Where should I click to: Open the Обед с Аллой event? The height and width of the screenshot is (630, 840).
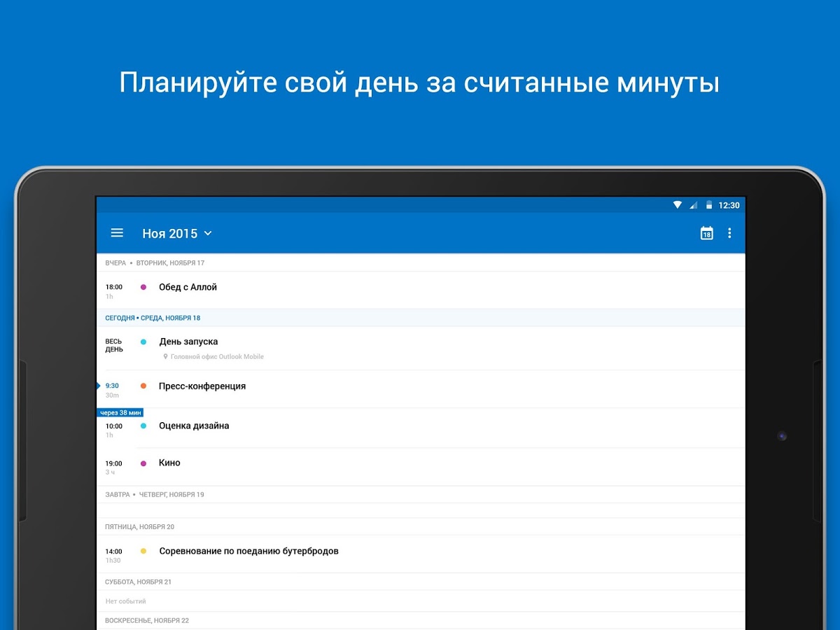(x=188, y=287)
